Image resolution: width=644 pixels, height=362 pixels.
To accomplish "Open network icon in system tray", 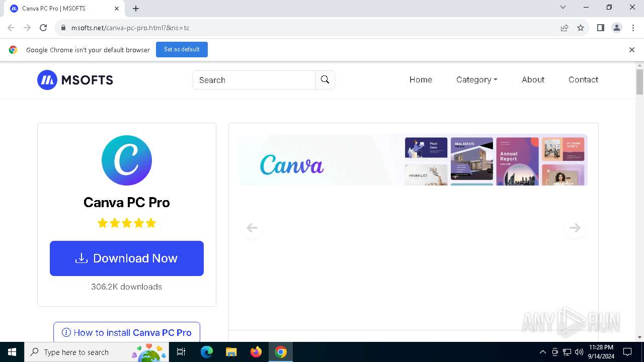I will 567,352.
